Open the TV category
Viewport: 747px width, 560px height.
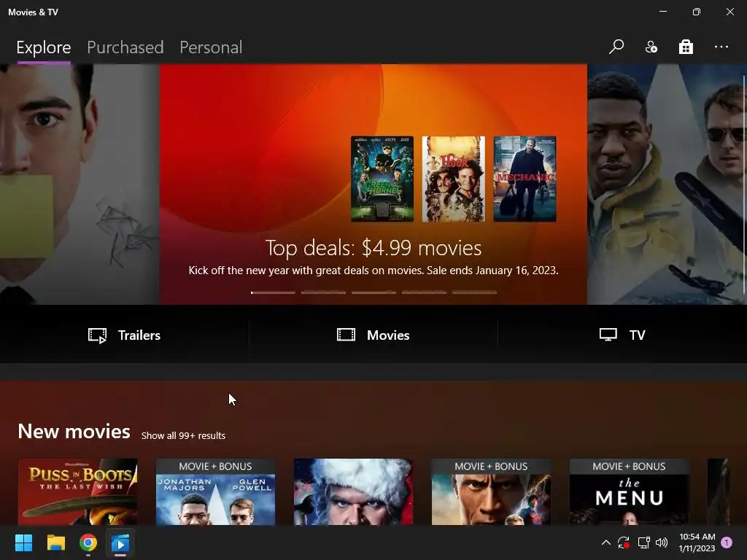point(622,335)
